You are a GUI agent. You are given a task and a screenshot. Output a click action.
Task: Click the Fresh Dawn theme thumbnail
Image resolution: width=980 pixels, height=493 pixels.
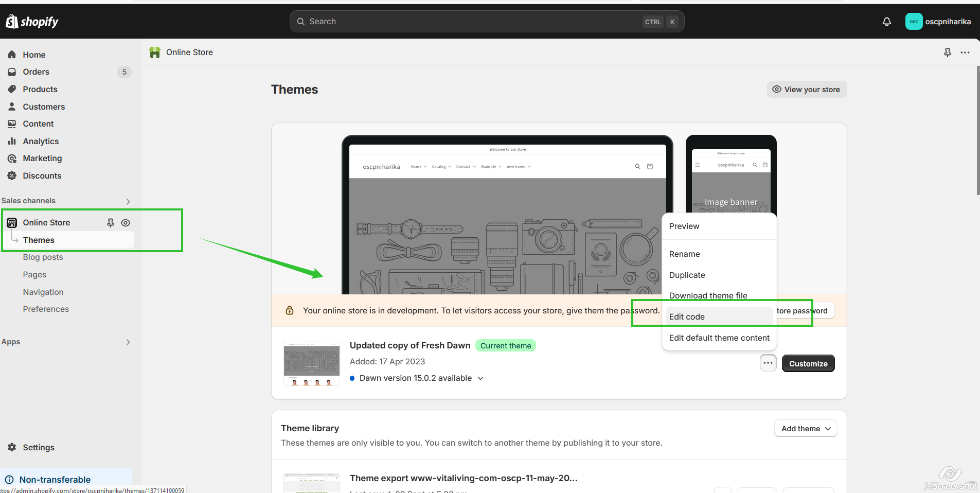[311, 363]
